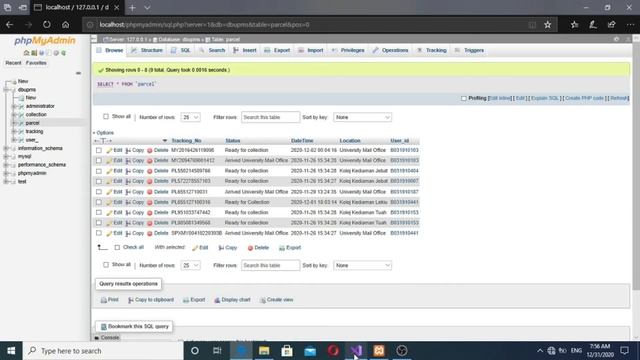Collapse the dbupms database tree node
Image resolution: width=640 pixels, height=360 pixels.
6,90
